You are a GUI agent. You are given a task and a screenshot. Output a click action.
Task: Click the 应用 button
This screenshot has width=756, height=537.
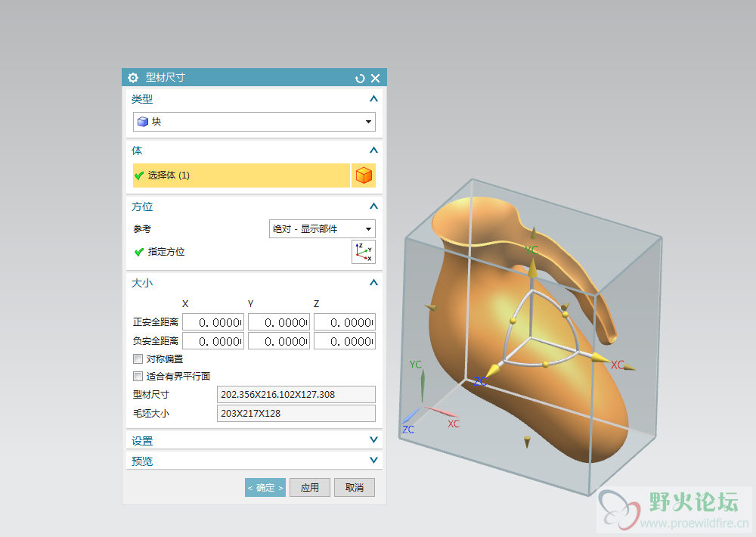pos(310,488)
